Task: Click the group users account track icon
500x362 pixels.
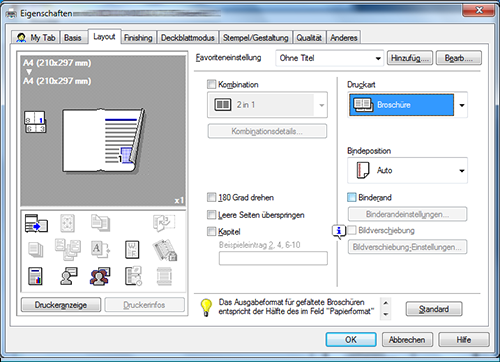Action: click(100, 276)
